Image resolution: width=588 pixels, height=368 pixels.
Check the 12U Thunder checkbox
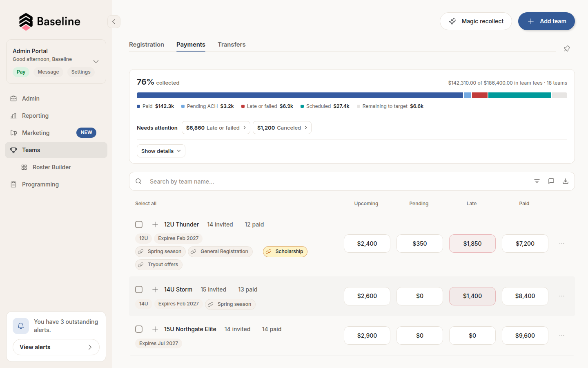point(139,224)
